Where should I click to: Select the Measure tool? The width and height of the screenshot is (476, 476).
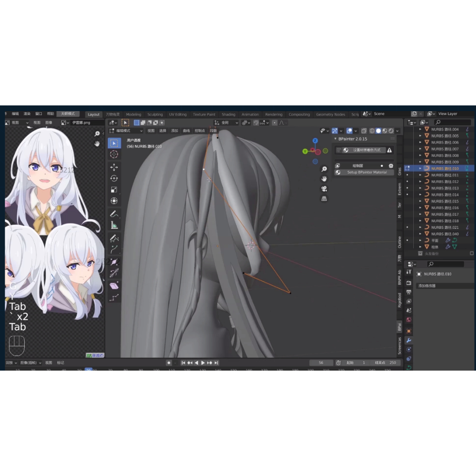click(114, 225)
